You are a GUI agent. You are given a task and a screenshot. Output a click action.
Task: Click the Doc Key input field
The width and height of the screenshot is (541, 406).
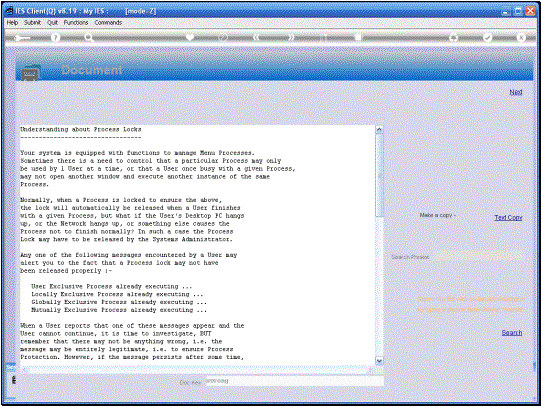click(x=295, y=381)
